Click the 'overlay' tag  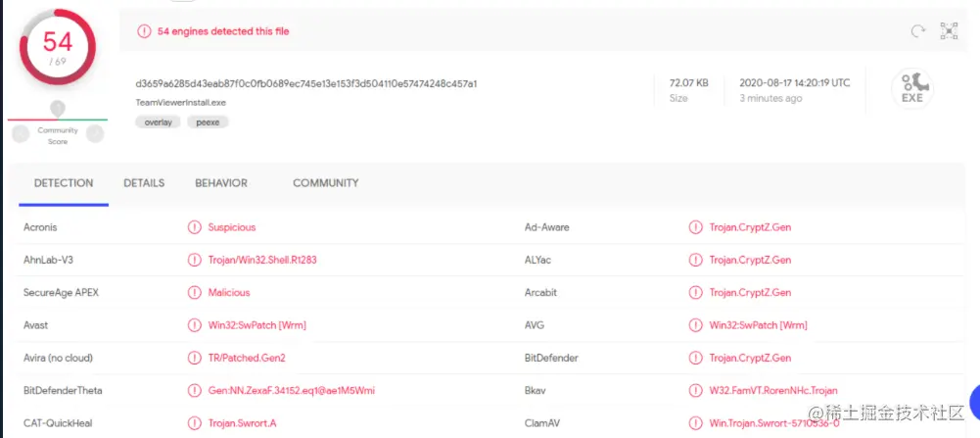point(159,122)
